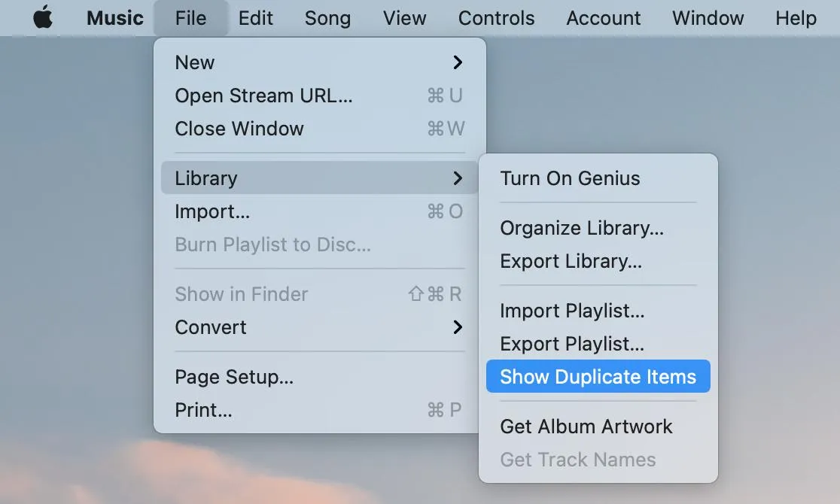Expand the New submenu
Screen dimensions: 840x504
tap(319, 62)
